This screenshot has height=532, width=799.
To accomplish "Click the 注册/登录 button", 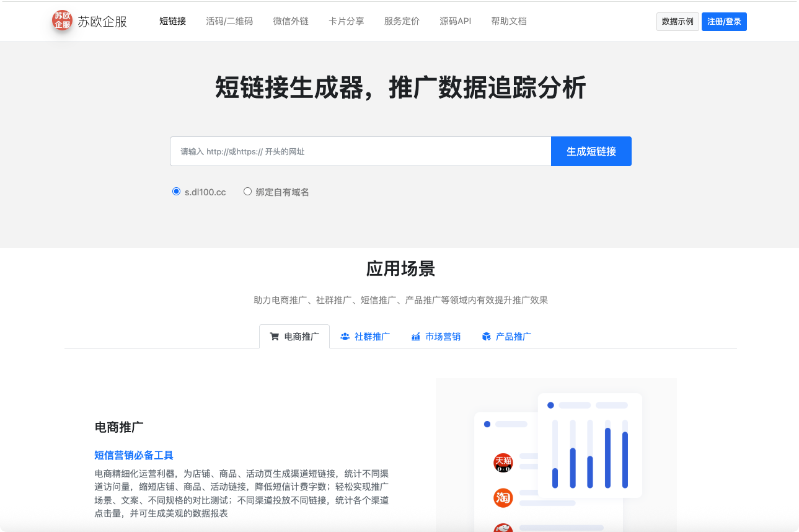I will pyautogui.click(x=724, y=22).
